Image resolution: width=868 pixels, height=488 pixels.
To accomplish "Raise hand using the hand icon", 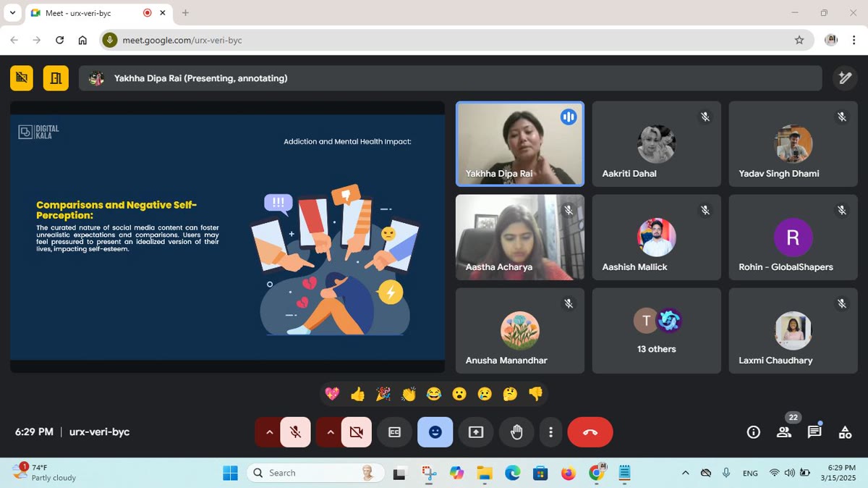I will tap(516, 432).
